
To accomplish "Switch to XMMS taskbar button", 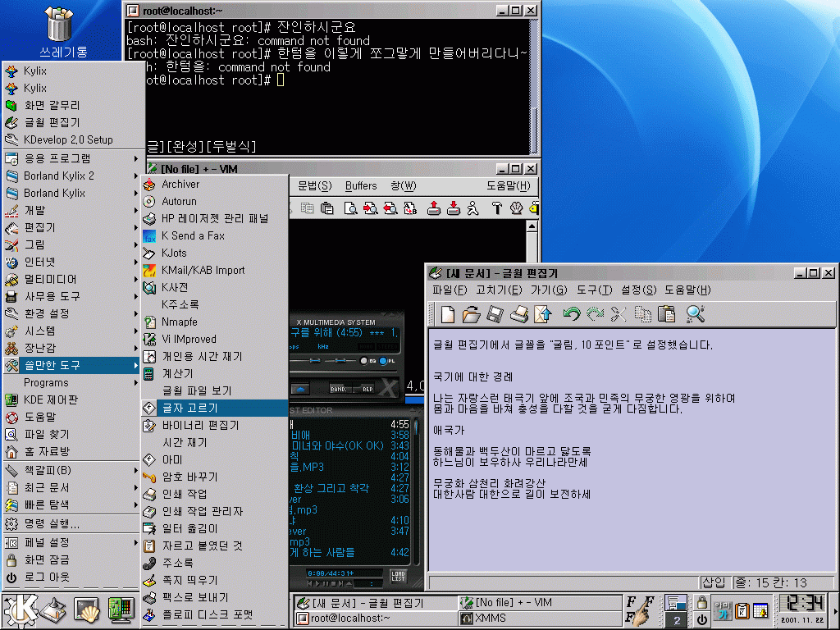I will [538, 619].
